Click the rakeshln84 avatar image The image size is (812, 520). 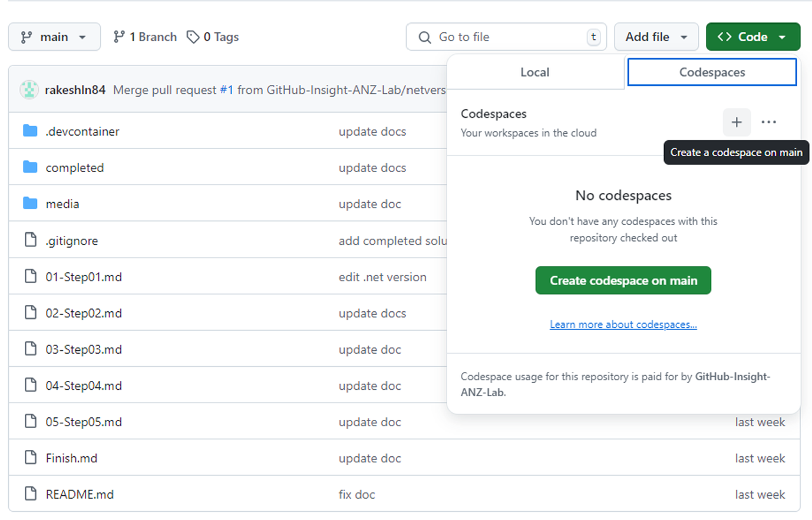click(x=29, y=90)
